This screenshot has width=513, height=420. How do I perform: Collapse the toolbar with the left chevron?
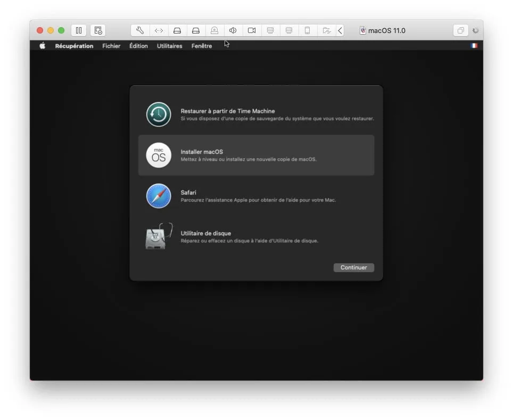pos(341,30)
